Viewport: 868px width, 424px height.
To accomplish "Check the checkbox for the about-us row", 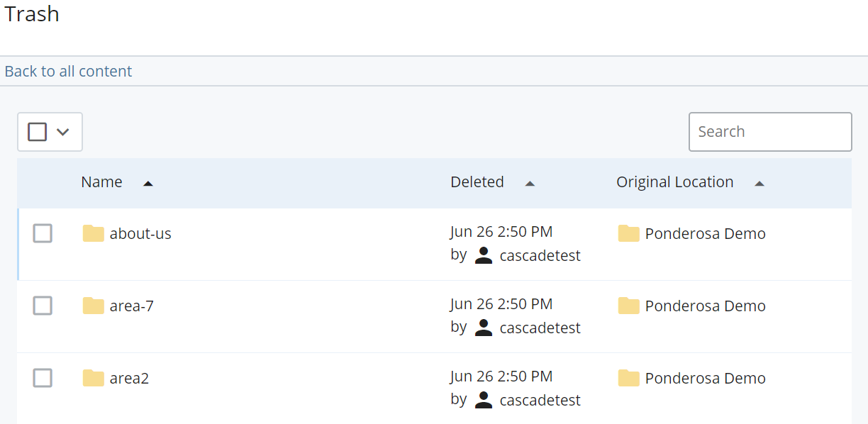I will coord(43,233).
